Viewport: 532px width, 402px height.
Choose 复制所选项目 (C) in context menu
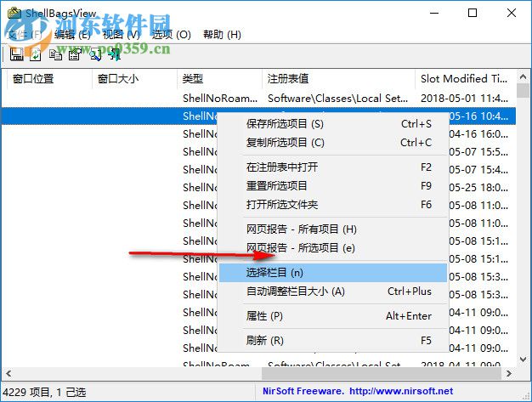(333, 143)
